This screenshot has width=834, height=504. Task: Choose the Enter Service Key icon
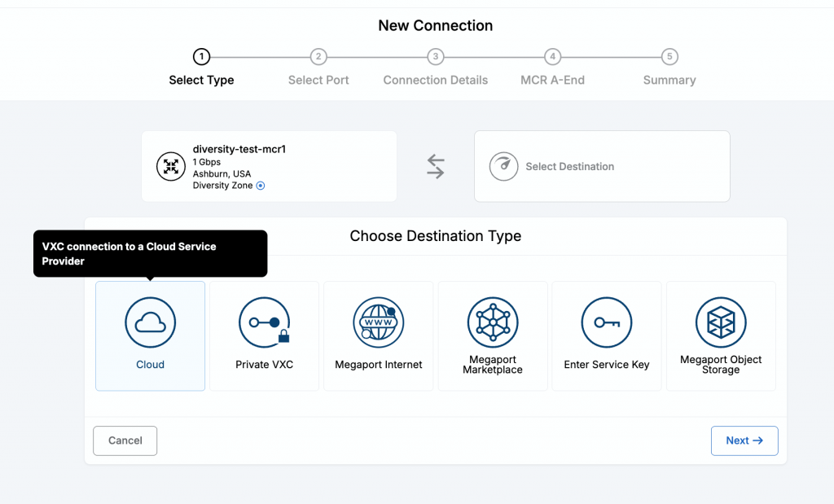click(x=606, y=322)
